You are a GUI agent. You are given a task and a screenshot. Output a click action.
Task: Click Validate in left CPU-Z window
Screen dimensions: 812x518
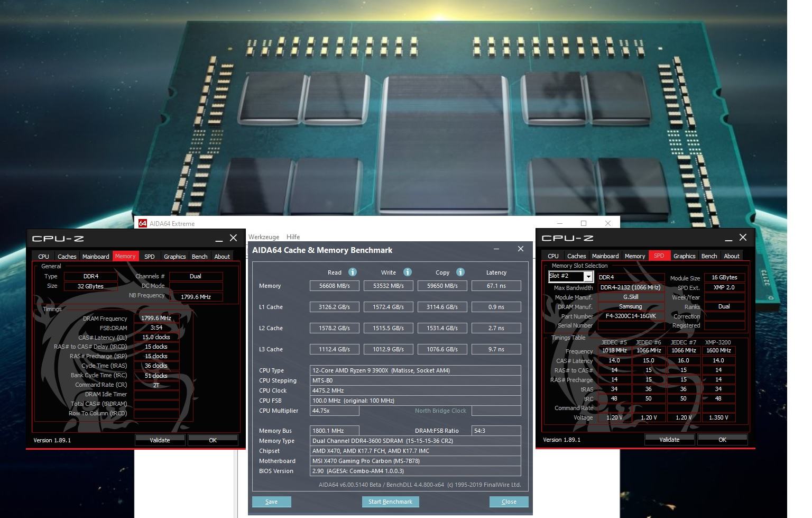tap(160, 440)
